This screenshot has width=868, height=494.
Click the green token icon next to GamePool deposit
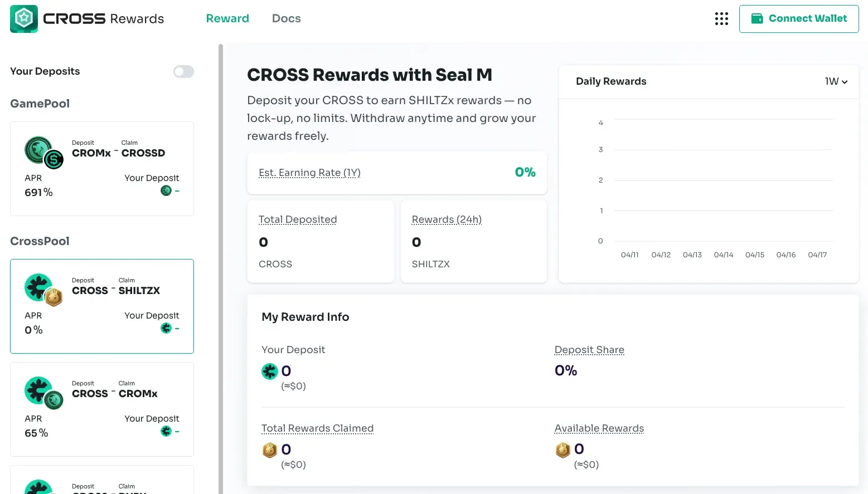pos(166,190)
